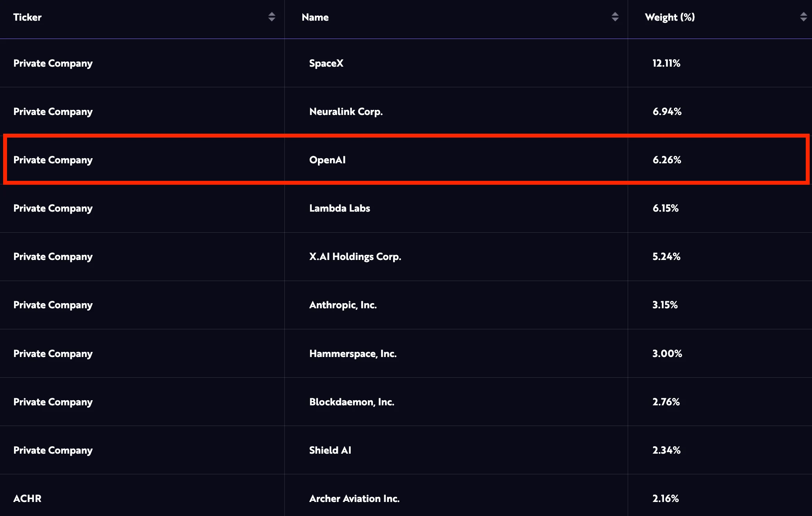This screenshot has height=516, width=812.
Task: Click Private Company ticker in SpaceX row
Action: point(53,64)
